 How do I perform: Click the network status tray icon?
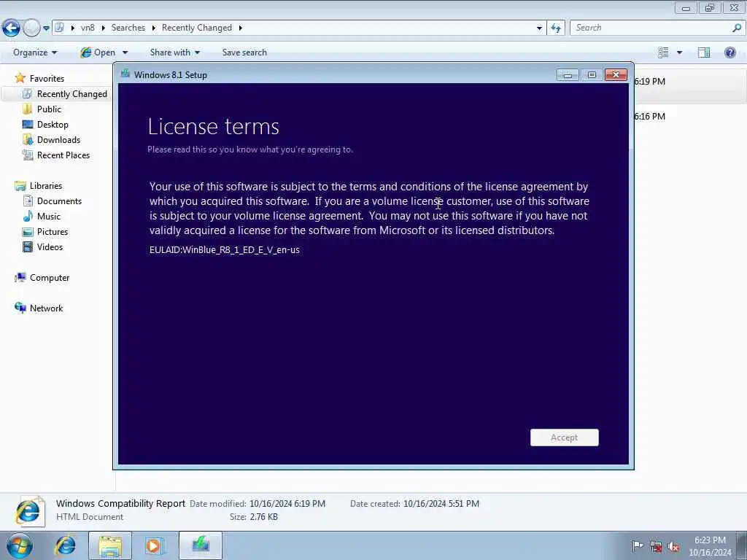tap(656, 546)
